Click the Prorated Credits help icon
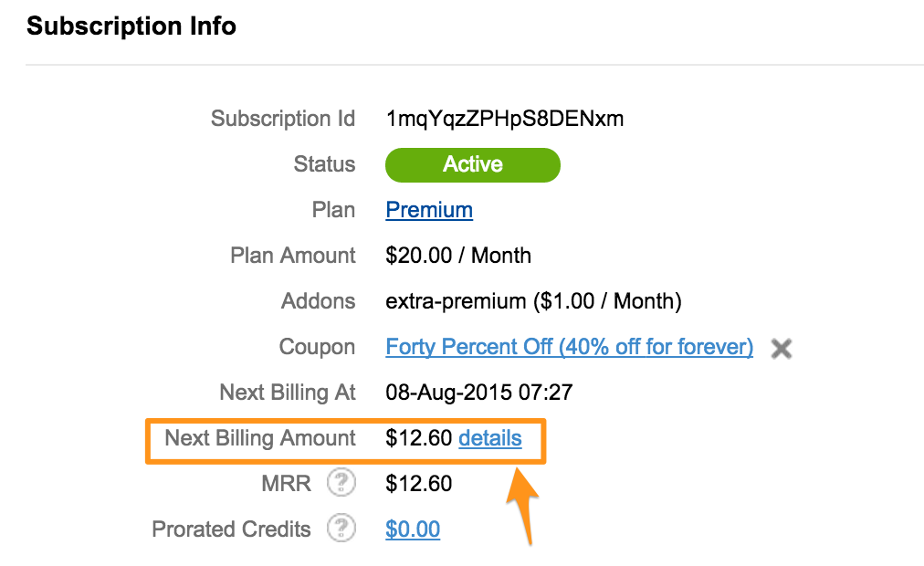The image size is (924, 566). [x=341, y=529]
